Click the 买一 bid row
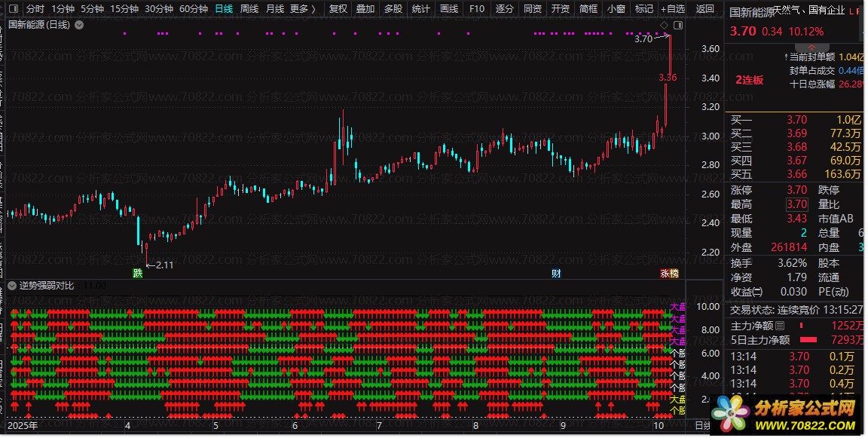Image resolution: width=868 pixels, height=438 pixels. pos(796,120)
